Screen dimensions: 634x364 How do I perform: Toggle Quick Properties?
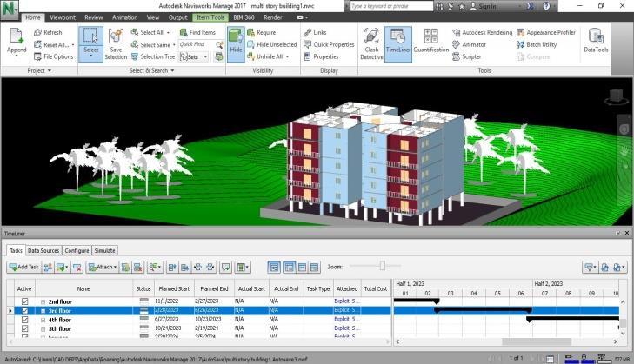click(x=329, y=44)
